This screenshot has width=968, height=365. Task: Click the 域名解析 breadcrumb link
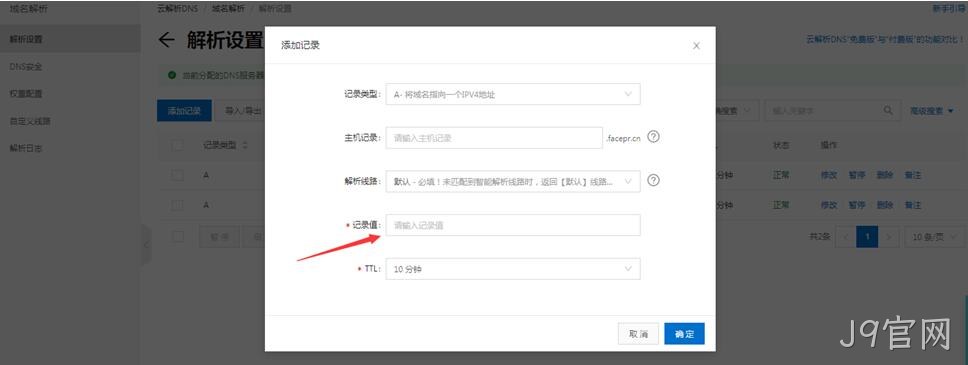tap(228, 9)
